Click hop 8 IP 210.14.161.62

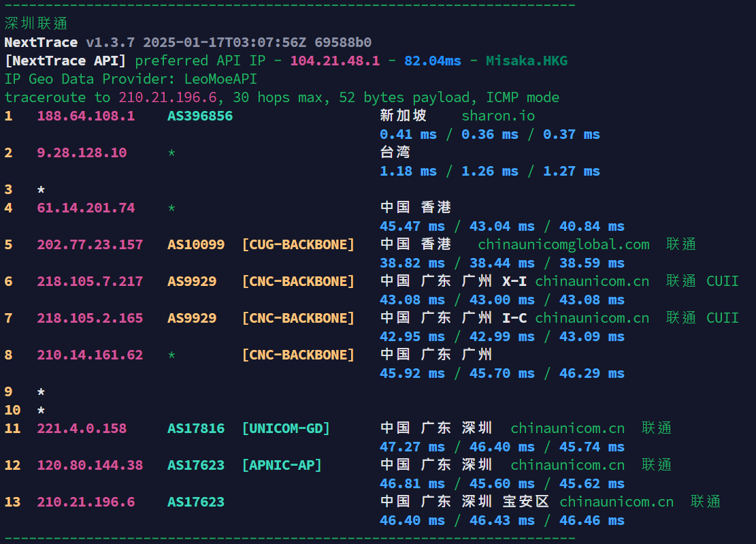coord(90,355)
